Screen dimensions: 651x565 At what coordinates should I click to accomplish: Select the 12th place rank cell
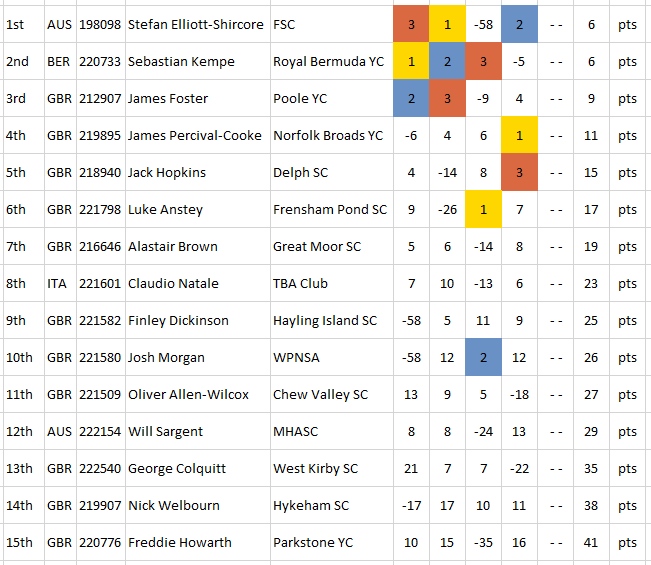click(20, 431)
